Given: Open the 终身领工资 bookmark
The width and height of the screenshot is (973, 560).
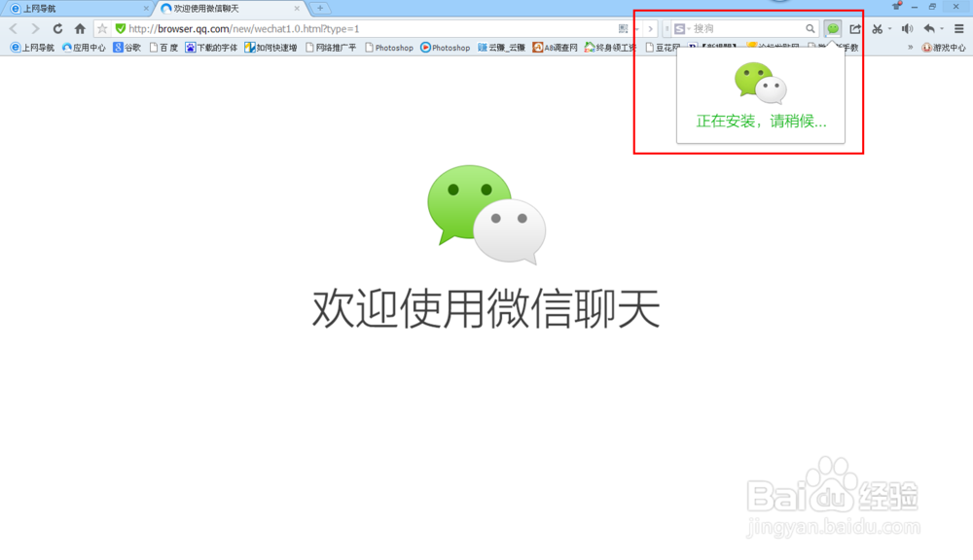Looking at the screenshot, I should [610, 47].
